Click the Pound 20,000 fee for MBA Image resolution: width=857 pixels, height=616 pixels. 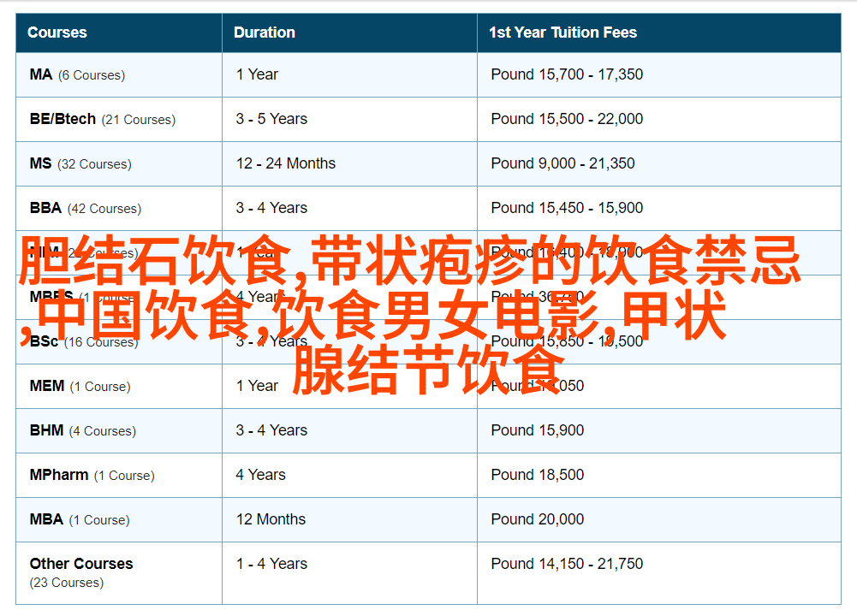tap(538, 519)
